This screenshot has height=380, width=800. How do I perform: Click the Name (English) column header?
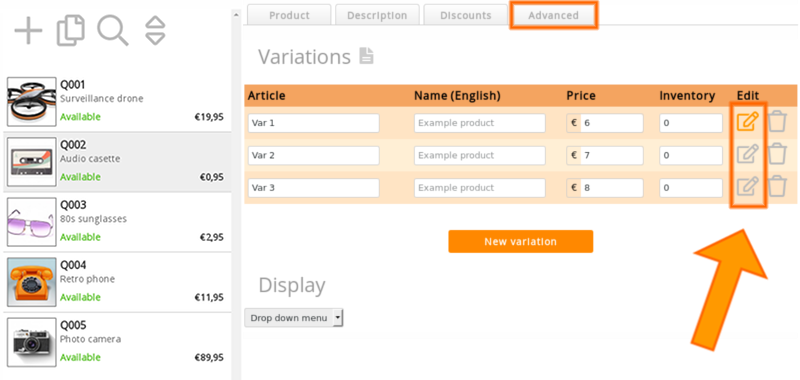point(457,96)
